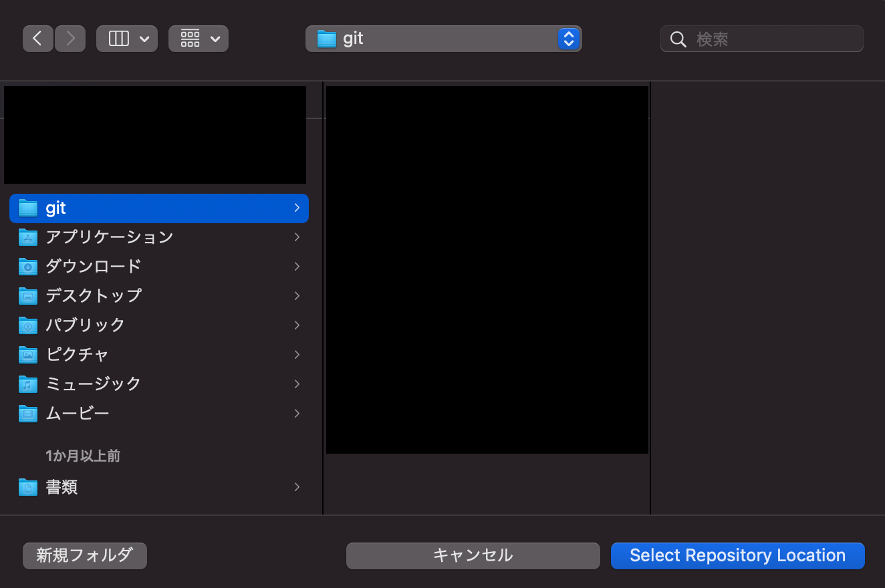This screenshot has height=588, width=885.
Task: Open the group options dropdown in the toolbar
Action: click(215, 38)
